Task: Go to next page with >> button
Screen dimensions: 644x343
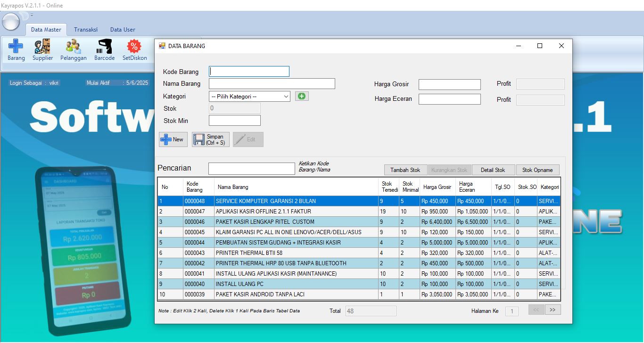Action: pyautogui.click(x=553, y=310)
